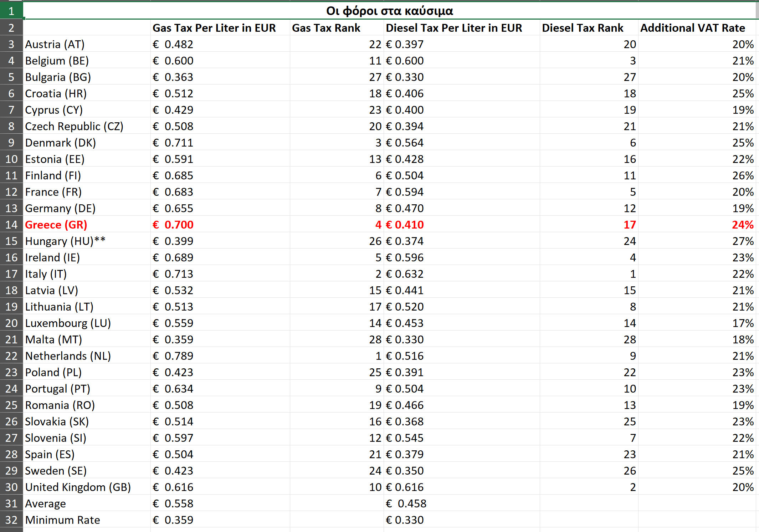Image resolution: width=759 pixels, height=532 pixels.
Task: Select the 'Denmark (DK)' cell
Action: pyautogui.click(x=87, y=143)
